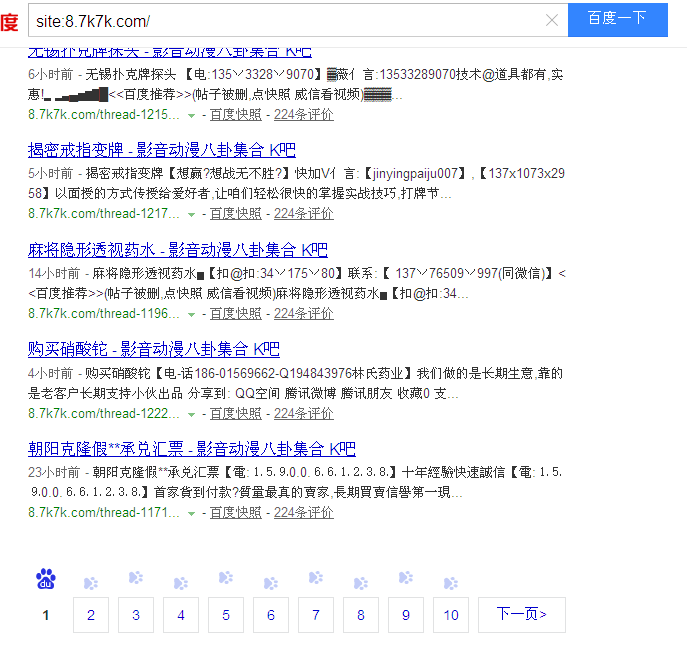
Task: Expand the dropdown arrow beside thread-1171 URL
Action: pos(191,514)
